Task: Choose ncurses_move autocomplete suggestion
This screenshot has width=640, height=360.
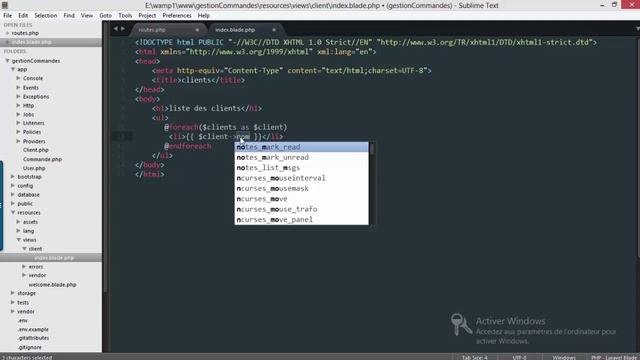Action: pos(302,199)
